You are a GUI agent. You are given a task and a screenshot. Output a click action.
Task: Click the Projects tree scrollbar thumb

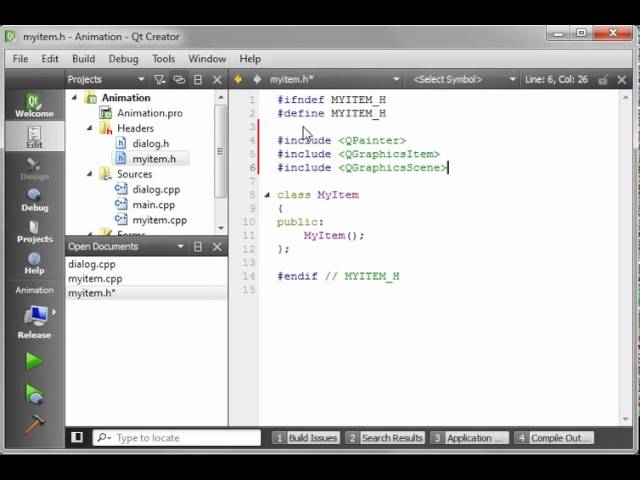pyautogui.click(x=220, y=151)
